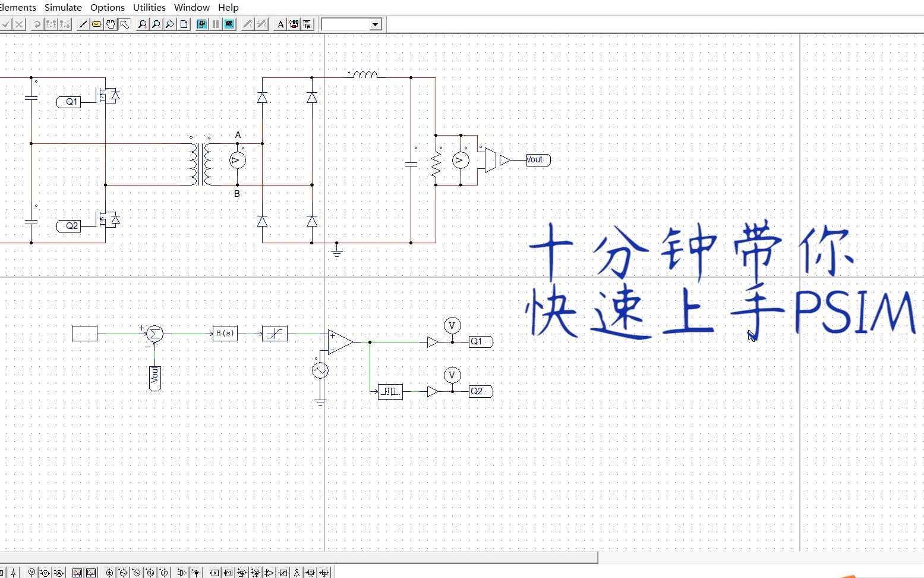This screenshot has width=924, height=578.
Task: Click the element list icon in toolbar
Action: coord(307,24)
